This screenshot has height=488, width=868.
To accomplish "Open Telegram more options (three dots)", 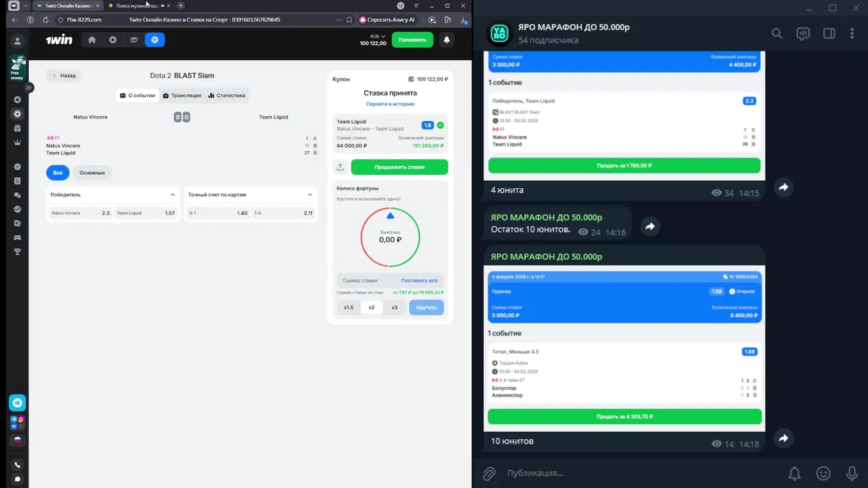I will pos(854,33).
